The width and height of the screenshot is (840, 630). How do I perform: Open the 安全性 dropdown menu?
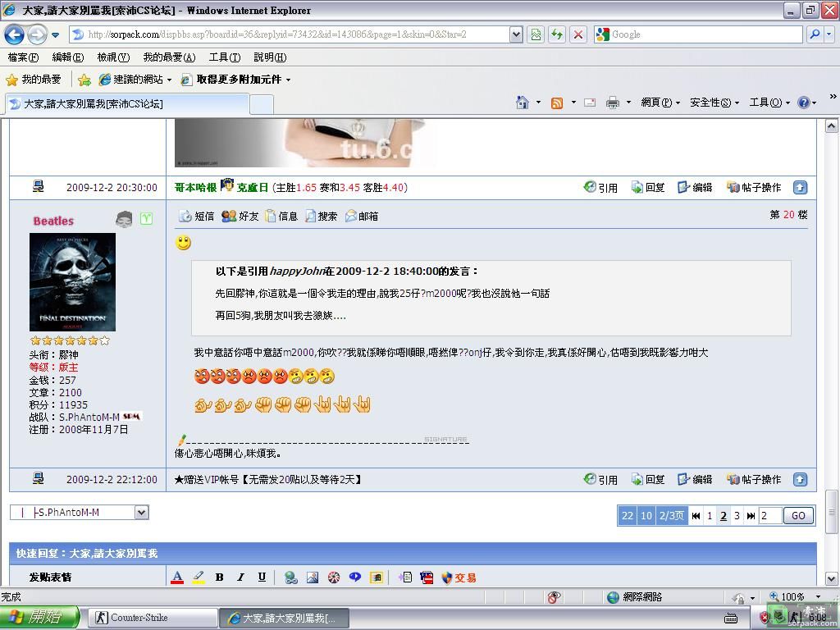(x=714, y=103)
